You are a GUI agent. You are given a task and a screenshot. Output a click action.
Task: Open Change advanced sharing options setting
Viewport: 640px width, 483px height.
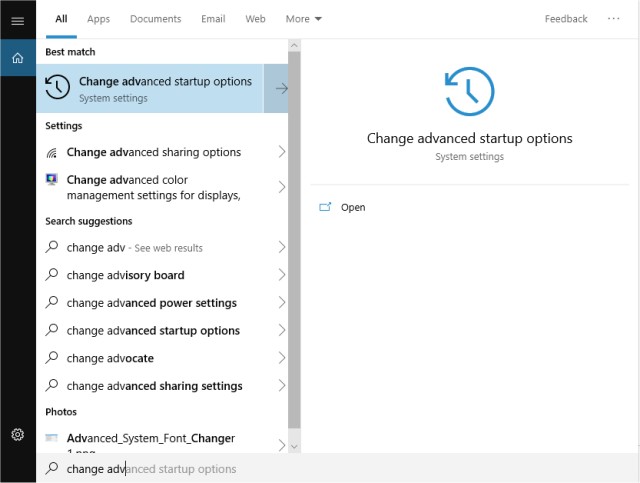pyautogui.click(x=162, y=152)
